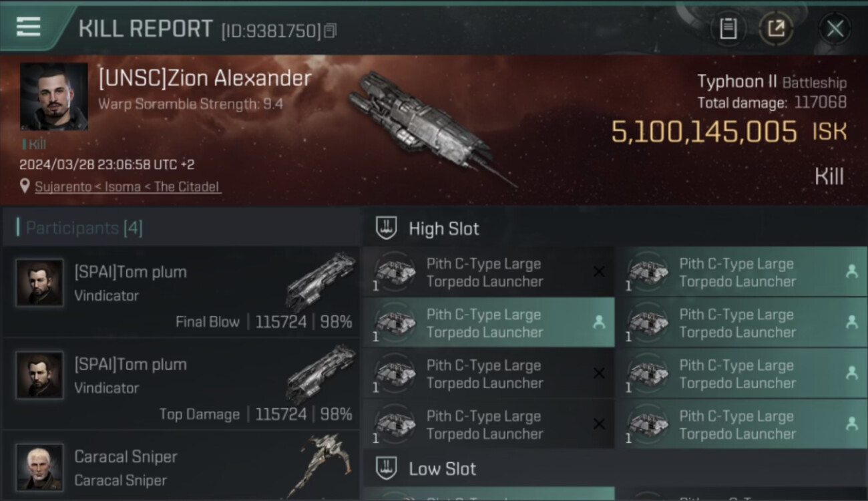Select Top Damage Tom plum portrait

pyautogui.click(x=40, y=375)
